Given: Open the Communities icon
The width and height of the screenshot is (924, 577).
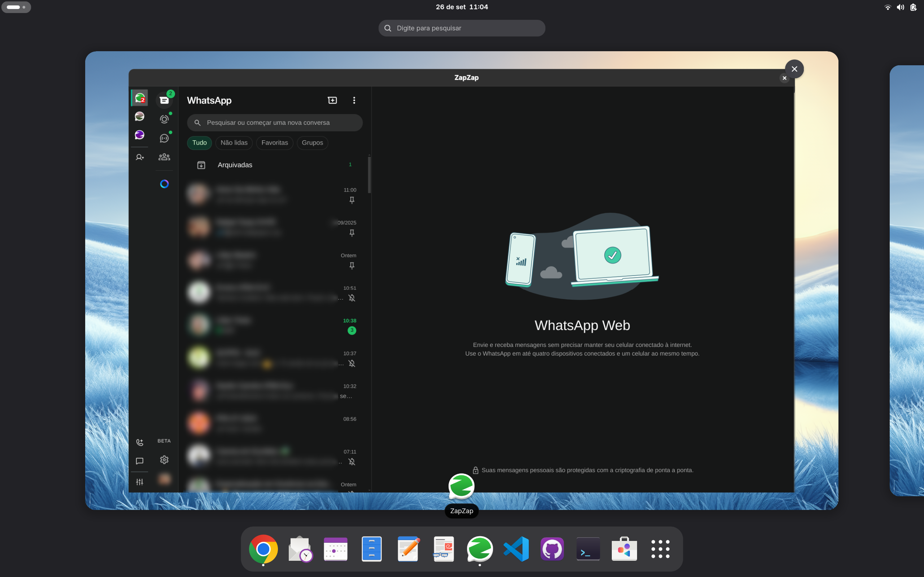Looking at the screenshot, I should click(x=164, y=157).
